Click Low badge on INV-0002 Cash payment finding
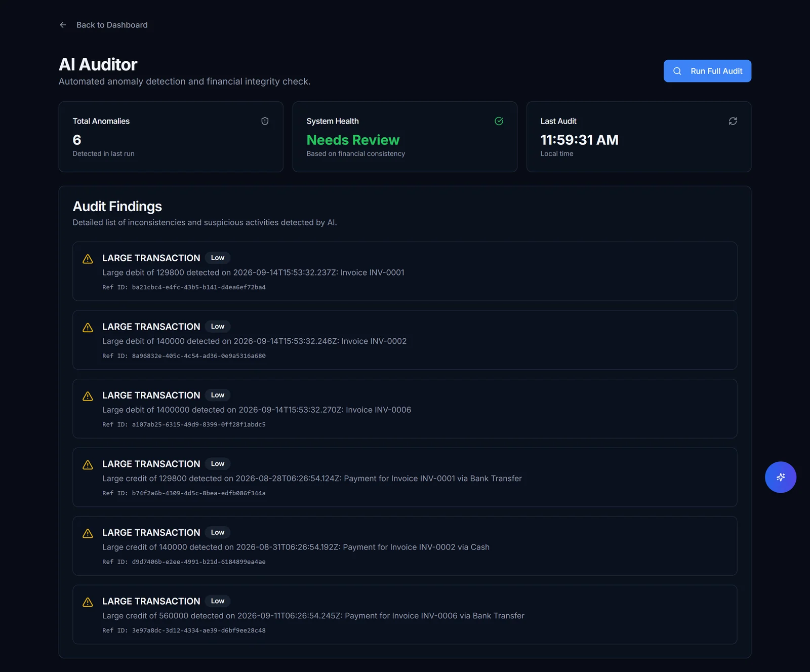Image resolution: width=810 pixels, height=672 pixels. [218, 532]
